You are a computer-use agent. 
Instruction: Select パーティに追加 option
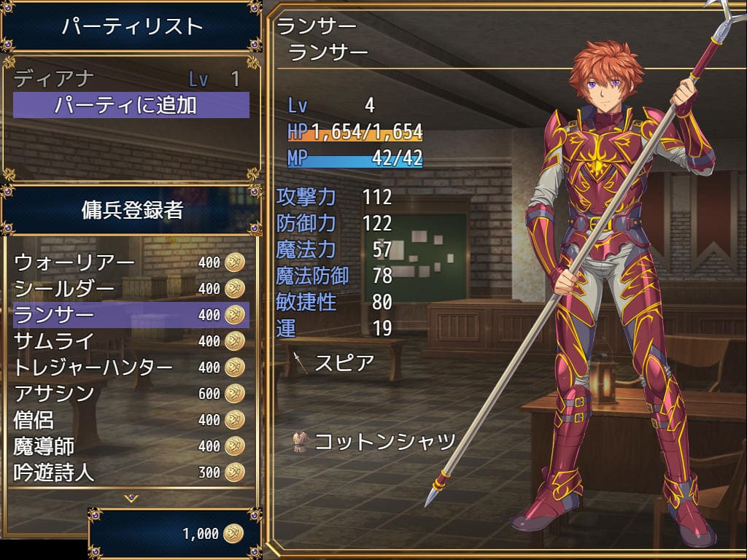pyautogui.click(x=131, y=105)
